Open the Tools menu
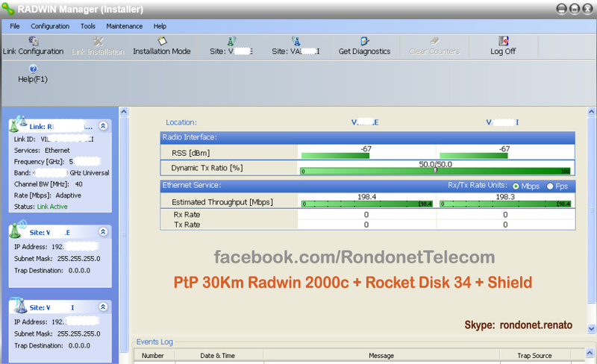The width and height of the screenshot is (597, 364). point(87,26)
